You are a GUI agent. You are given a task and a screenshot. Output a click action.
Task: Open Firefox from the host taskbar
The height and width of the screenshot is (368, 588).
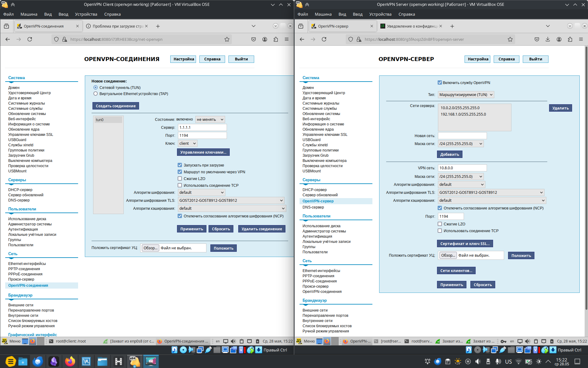[70, 362]
